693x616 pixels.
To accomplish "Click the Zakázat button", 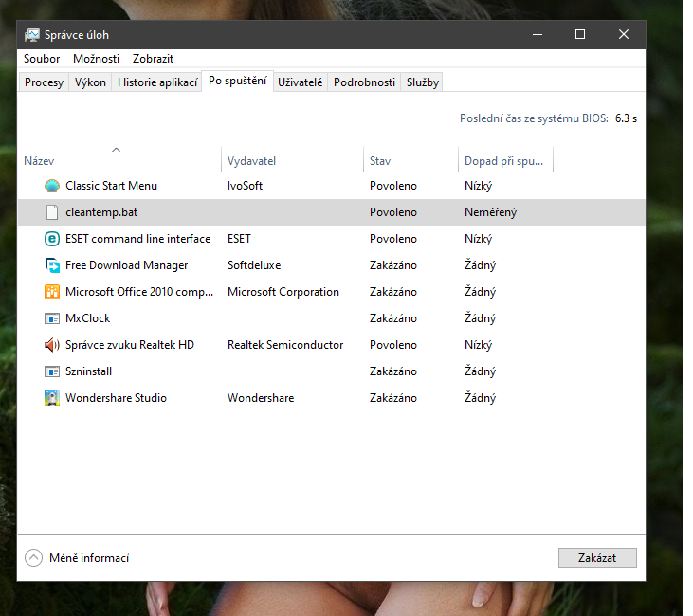I will pyautogui.click(x=597, y=558).
